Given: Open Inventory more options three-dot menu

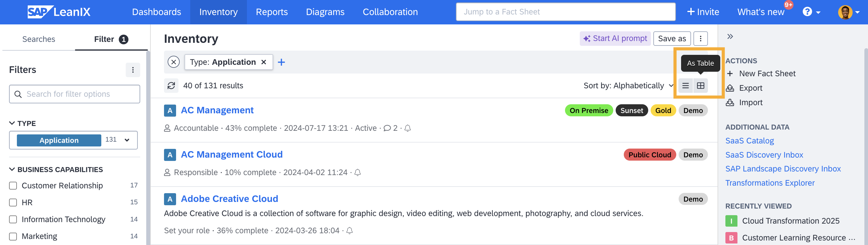Looking at the screenshot, I should point(701,38).
